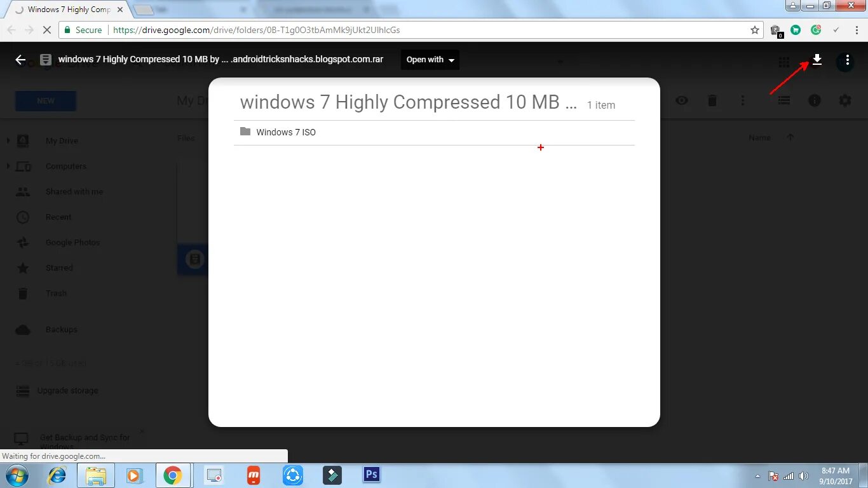
Task: Reverse sort direction with the arrow icon
Action: [790, 137]
